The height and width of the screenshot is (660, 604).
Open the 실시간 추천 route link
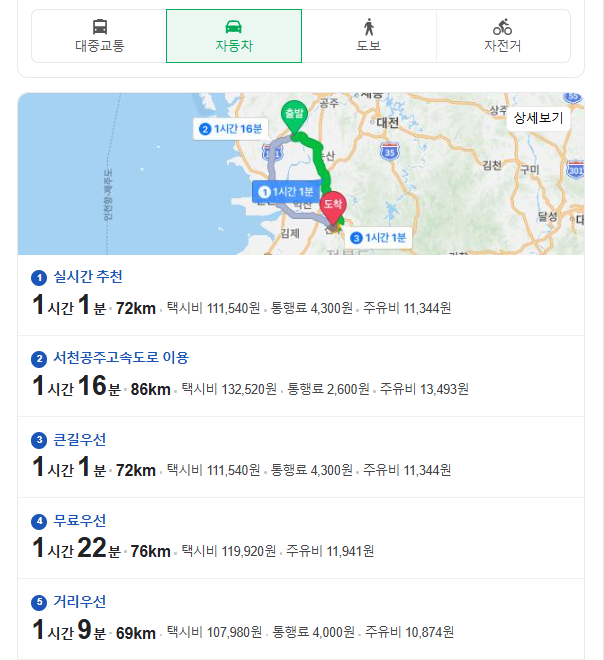[x=88, y=277]
